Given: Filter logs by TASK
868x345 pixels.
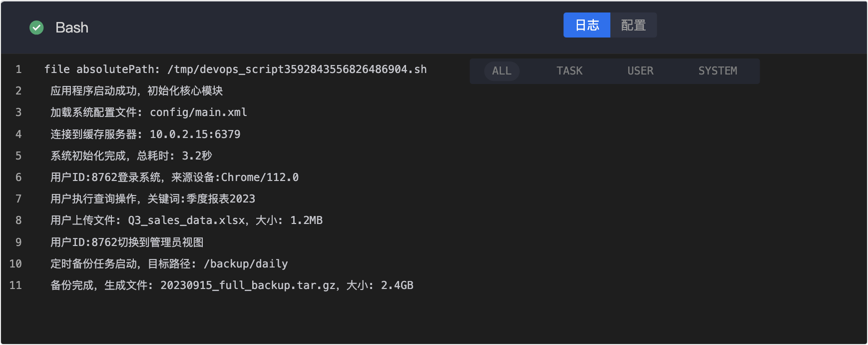Looking at the screenshot, I should point(569,71).
